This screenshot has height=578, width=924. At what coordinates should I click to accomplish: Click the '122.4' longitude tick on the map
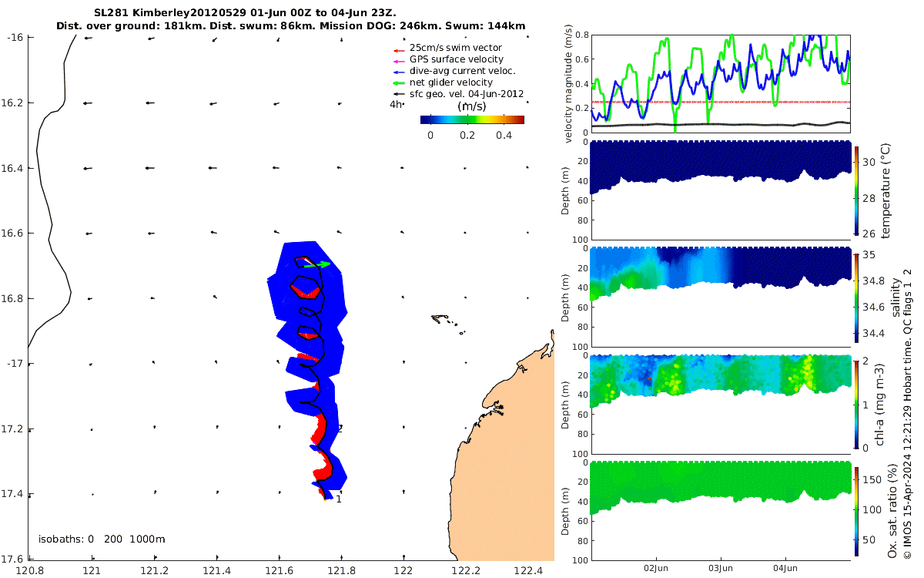click(527, 570)
